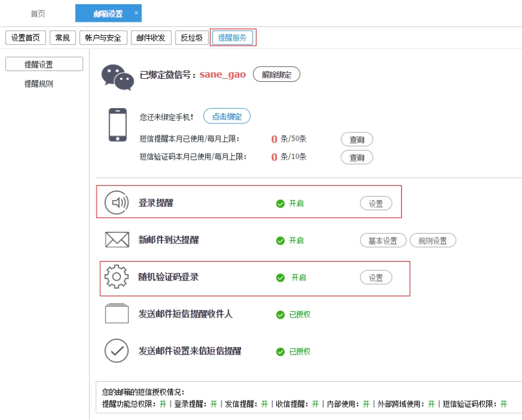Select 提醒规则 in the left sidebar
Screen dimensions: 522x420
click(x=38, y=84)
